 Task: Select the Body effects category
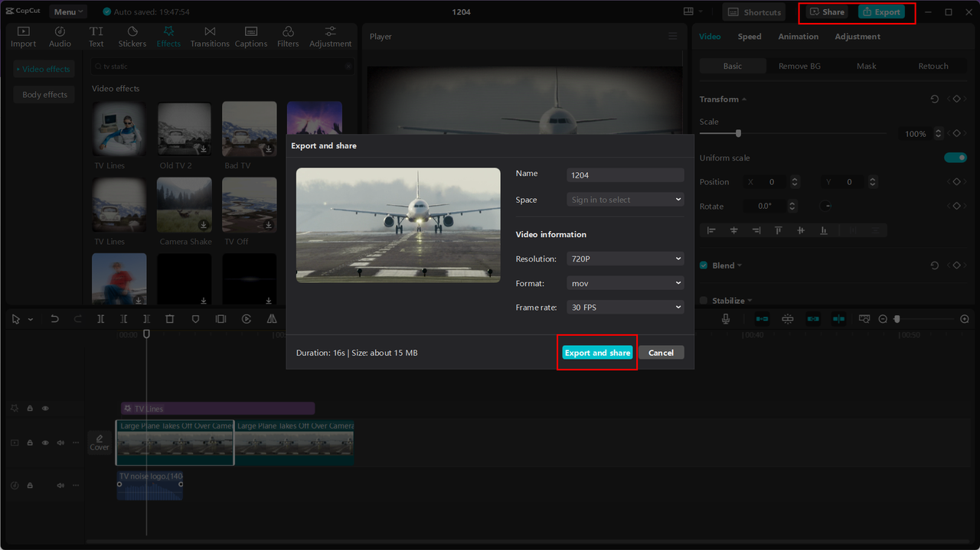coord(44,95)
